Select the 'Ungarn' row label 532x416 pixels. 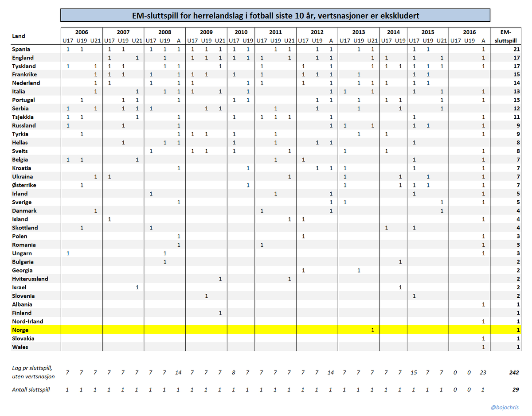(22, 253)
